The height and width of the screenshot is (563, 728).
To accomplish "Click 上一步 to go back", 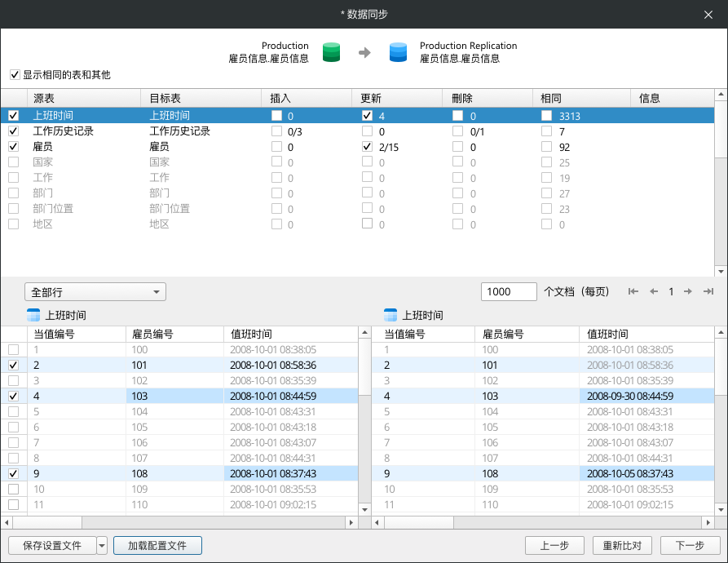I will (554, 545).
